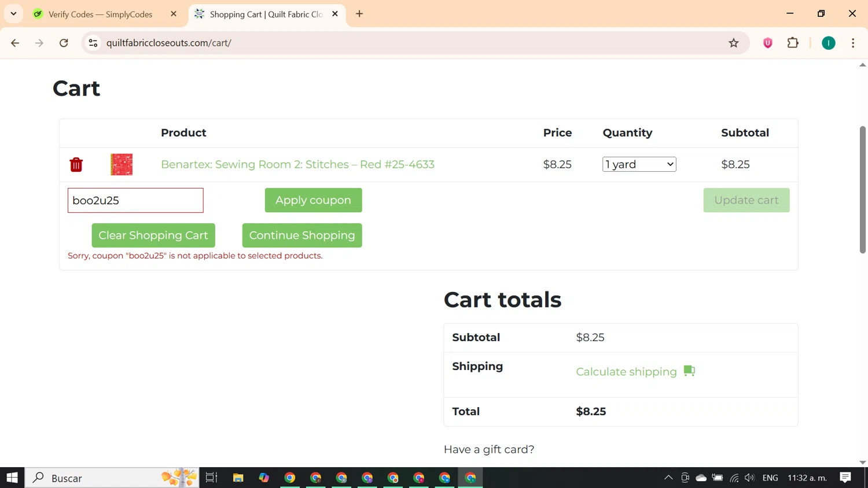Show hidden system tray icons
This screenshot has height=488, width=868.
click(x=668, y=478)
